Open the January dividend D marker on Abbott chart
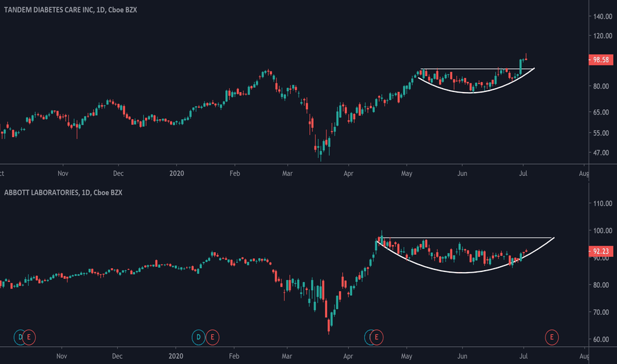The width and height of the screenshot is (617, 364). (199, 338)
